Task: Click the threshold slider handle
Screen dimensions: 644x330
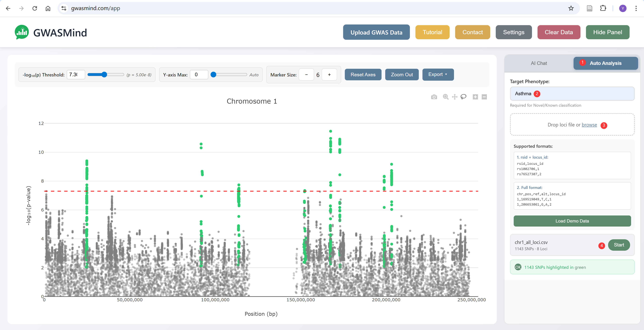Action: [104, 74]
